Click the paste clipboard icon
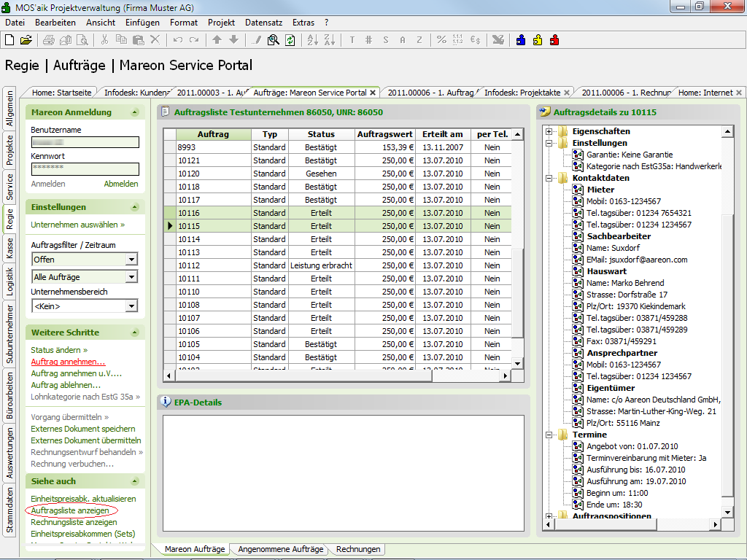 click(138, 40)
